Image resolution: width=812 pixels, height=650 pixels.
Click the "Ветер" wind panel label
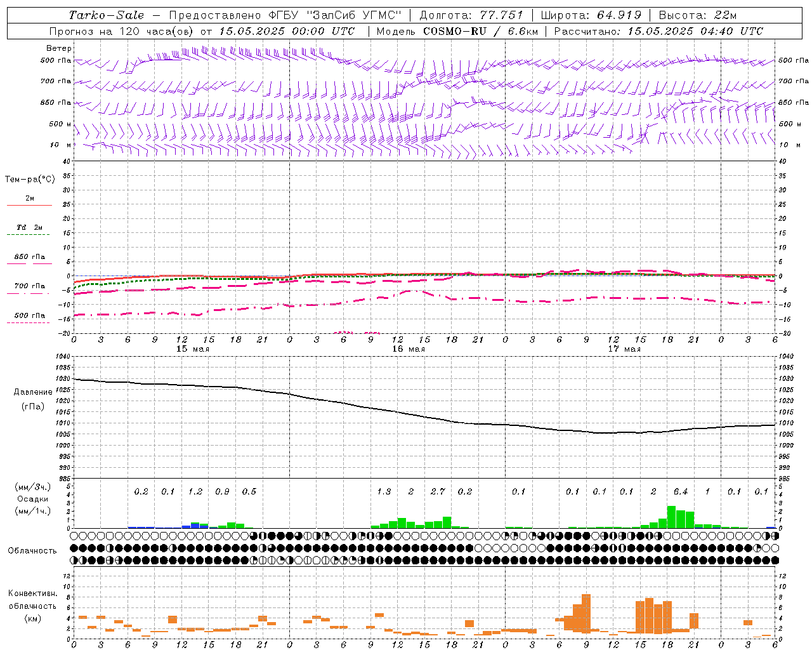(x=59, y=48)
